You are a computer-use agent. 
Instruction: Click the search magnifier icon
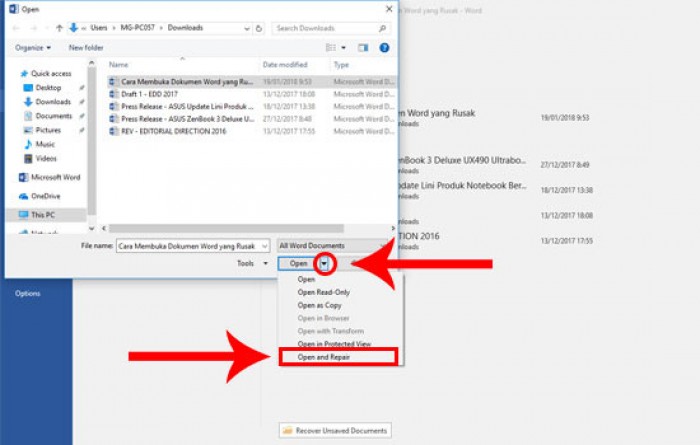[382, 28]
